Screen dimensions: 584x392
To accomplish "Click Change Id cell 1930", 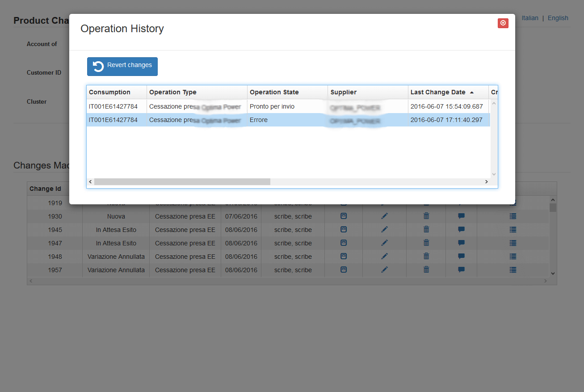I will 55,216.
